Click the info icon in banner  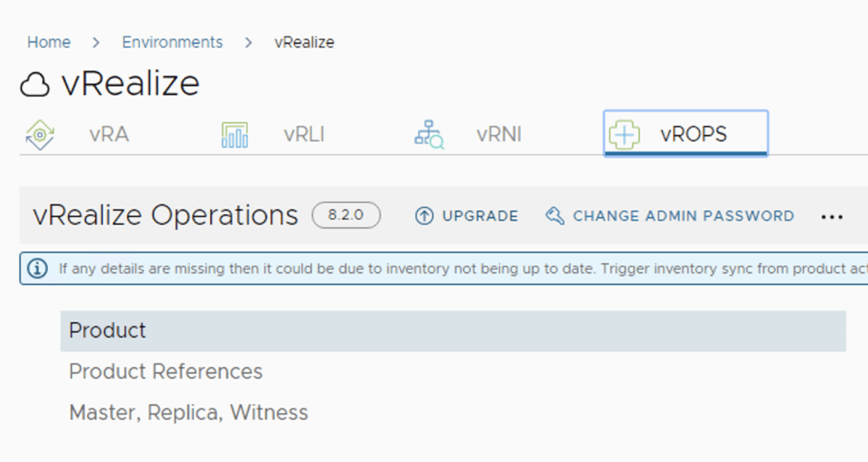click(37, 269)
